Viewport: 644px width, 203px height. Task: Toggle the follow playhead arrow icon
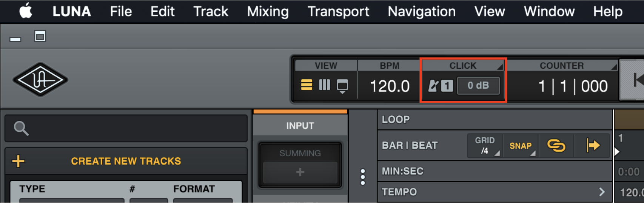coord(593,145)
